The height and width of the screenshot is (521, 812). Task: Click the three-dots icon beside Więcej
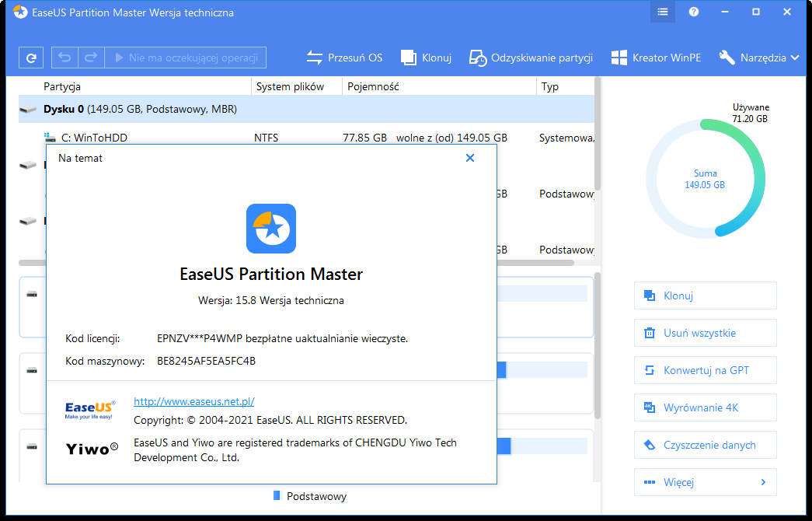[650, 482]
